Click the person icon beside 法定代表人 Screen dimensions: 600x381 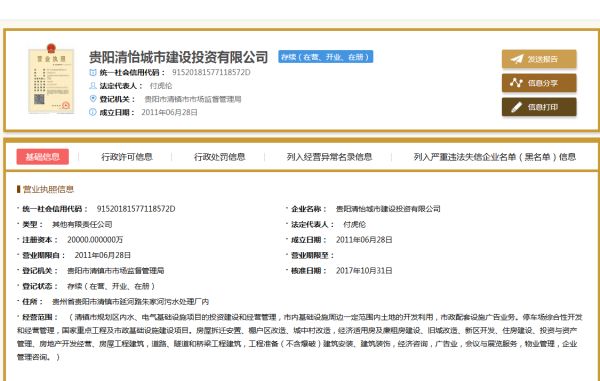tap(93, 86)
